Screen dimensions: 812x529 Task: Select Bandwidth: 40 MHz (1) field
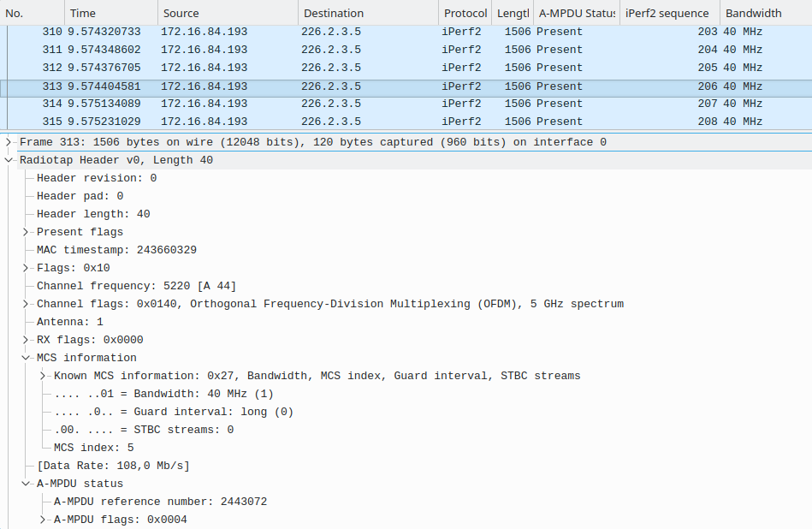(163, 394)
